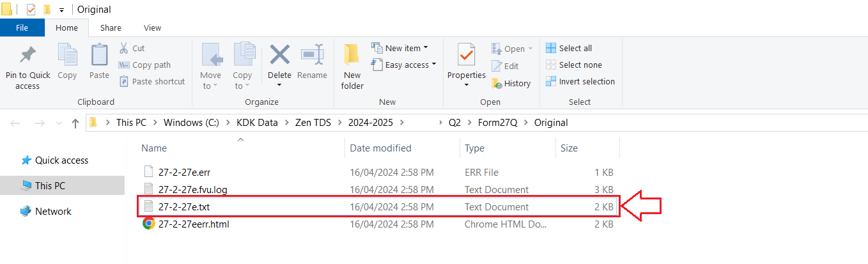Viewport: 868px width, 264px height.
Task: Click the Paste clipboard icon
Action: 99,55
